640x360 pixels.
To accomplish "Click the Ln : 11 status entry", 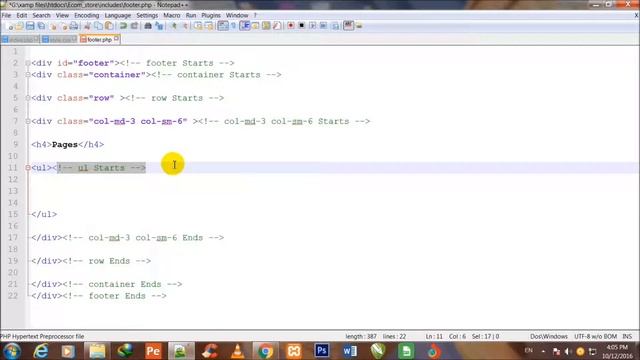I will coord(434,337).
